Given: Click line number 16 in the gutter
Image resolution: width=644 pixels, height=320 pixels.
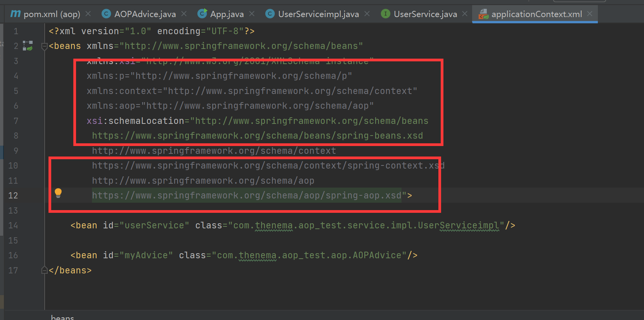Looking at the screenshot, I should coord(13,255).
